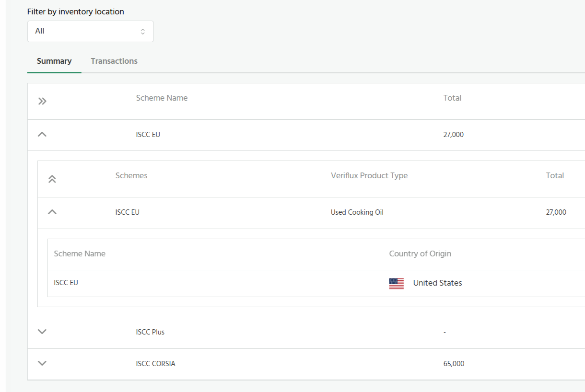The width and height of the screenshot is (585, 392).
Task: Expand the ISCC CORSIA row
Action: [x=42, y=363]
